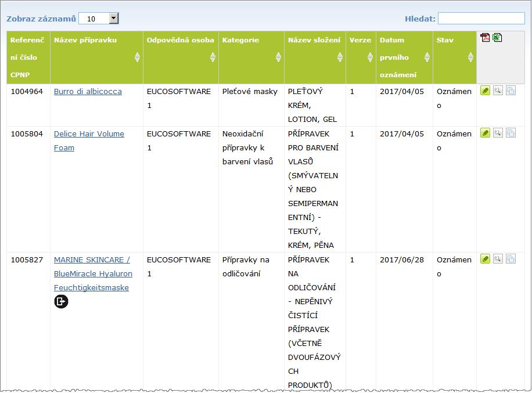Screen dimensions: 532x393
Task: Sort by Název přípravku column arrows
Action: (137, 57)
